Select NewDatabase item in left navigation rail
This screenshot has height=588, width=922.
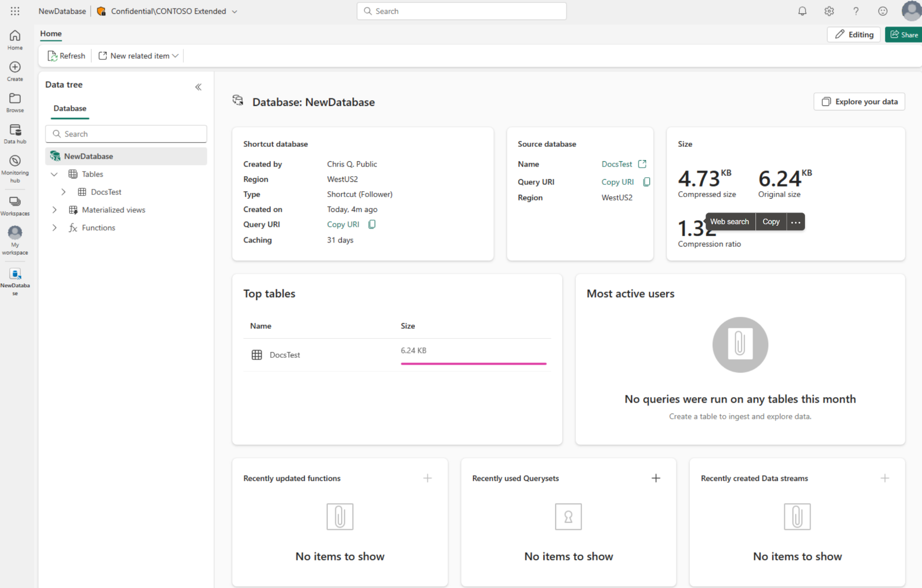pos(15,282)
